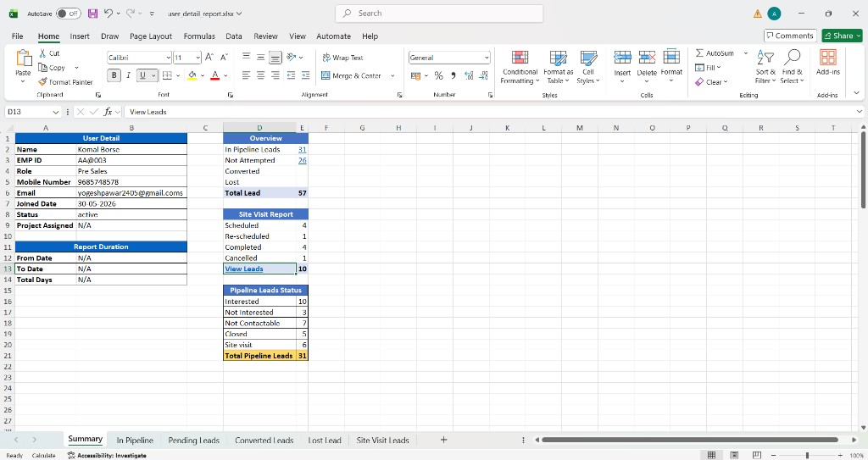Open the In Pipeline sheet tab
Screen dimensions: 868x460
(135, 440)
